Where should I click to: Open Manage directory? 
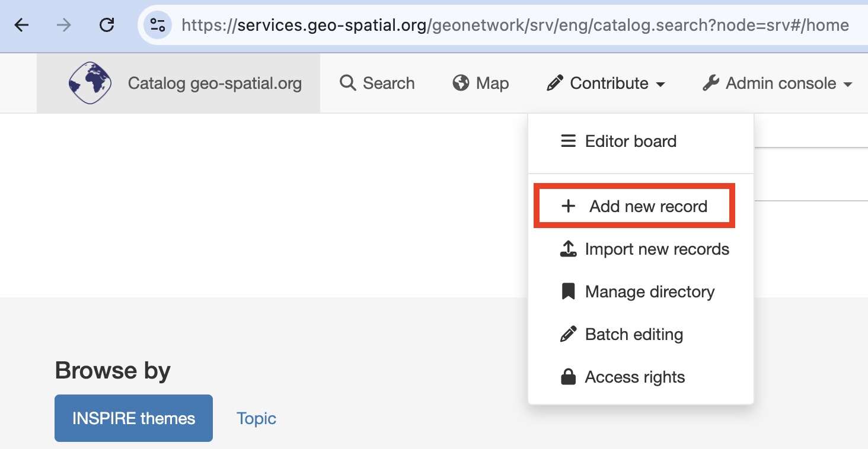click(641, 291)
